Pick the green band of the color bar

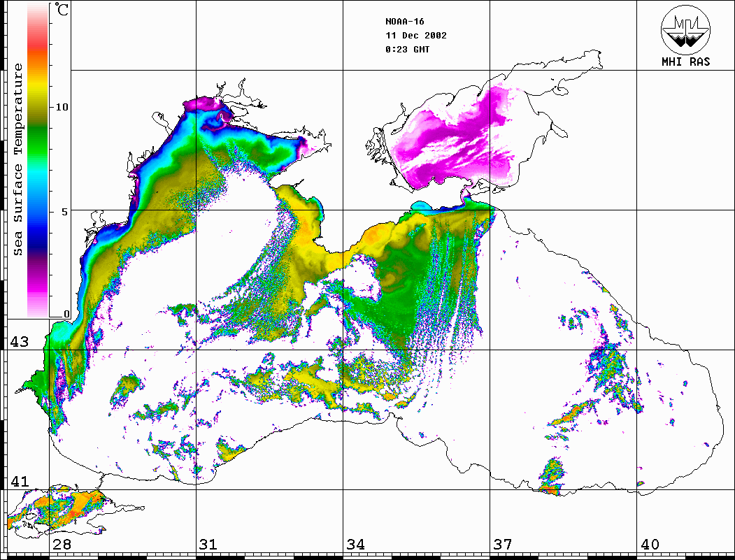[x=38, y=138]
